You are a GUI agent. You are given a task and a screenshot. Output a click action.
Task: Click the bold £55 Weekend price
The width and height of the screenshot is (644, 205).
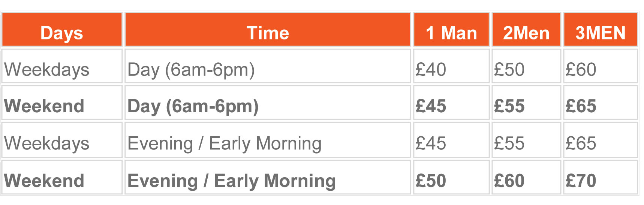coord(526,102)
